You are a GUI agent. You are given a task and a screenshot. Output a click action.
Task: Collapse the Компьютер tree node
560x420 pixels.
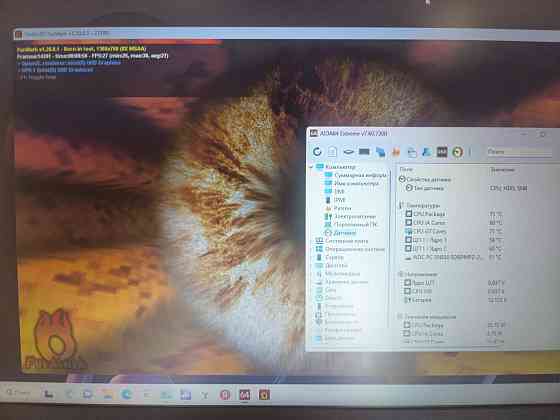tap(311, 167)
